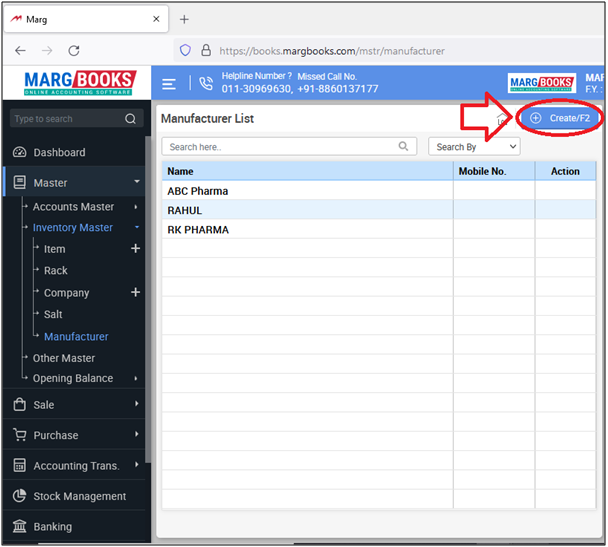The height and width of the screenshot is (547, 608).
Task: Click the Dashboard gauge icon
Action: (20, 152)
